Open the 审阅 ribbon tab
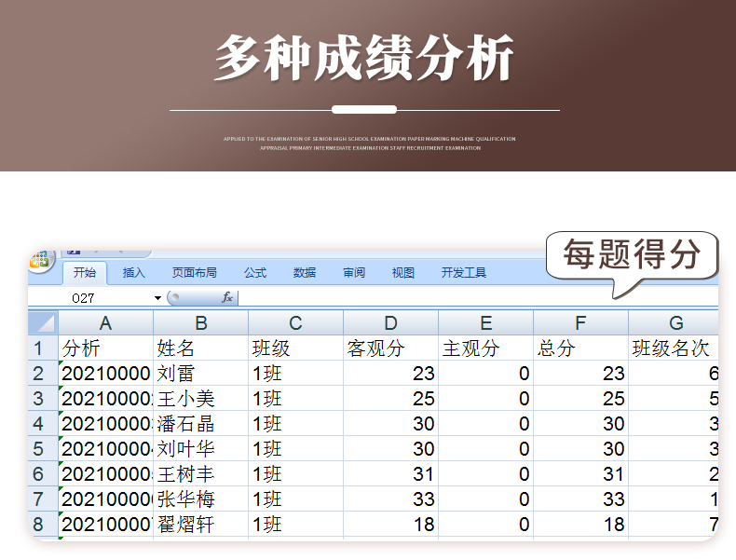This screenshot has height=560, width=736. click(354, 273)
